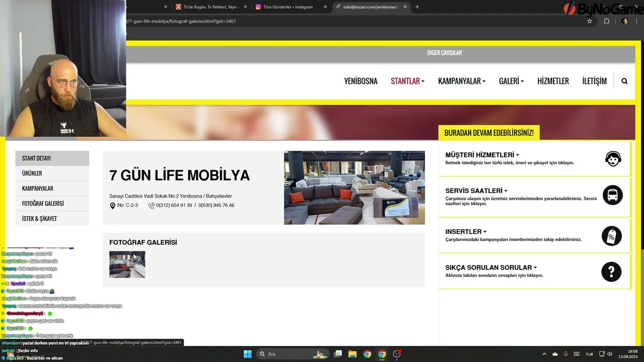Show hidden system tray icons
This screenshot has height=362, width=644.
[x=544, y=354]
